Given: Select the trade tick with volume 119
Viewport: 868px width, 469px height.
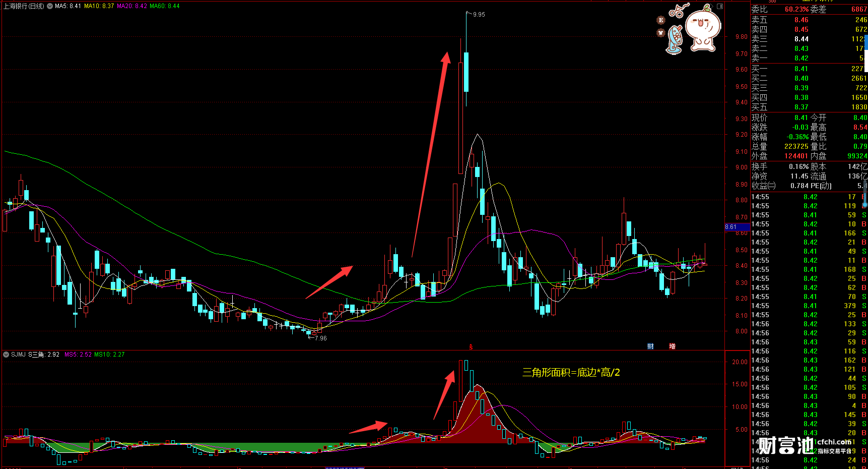Looking at the screenshot, I should pos(809,206).
